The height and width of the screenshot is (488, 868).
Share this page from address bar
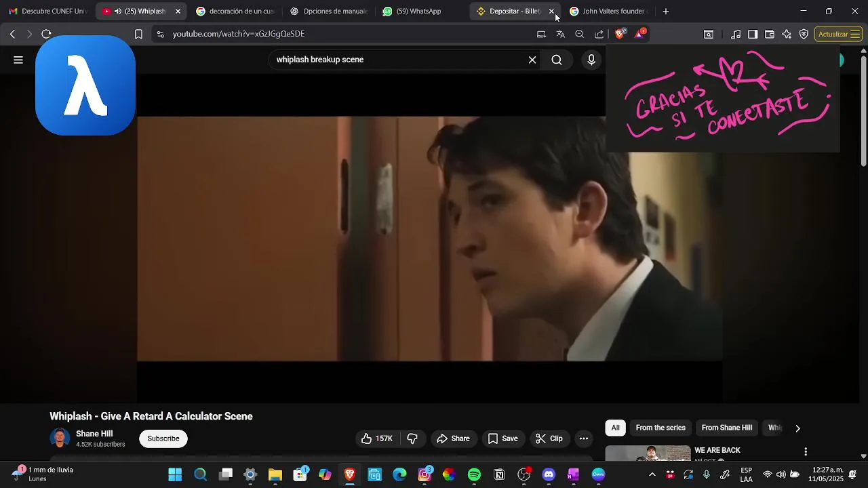coord(599,34)
